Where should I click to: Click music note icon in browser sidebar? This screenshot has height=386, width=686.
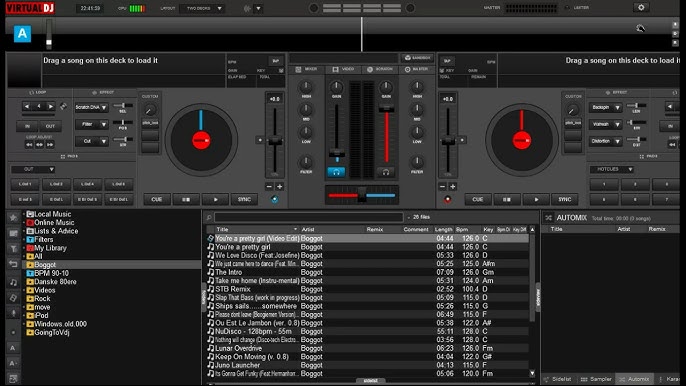click(13, 283)
